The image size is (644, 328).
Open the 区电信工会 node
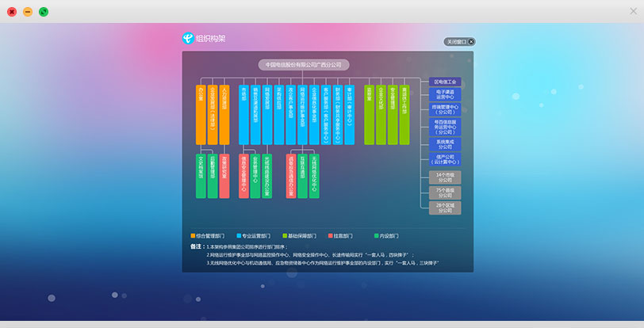(x=445, y=82)
